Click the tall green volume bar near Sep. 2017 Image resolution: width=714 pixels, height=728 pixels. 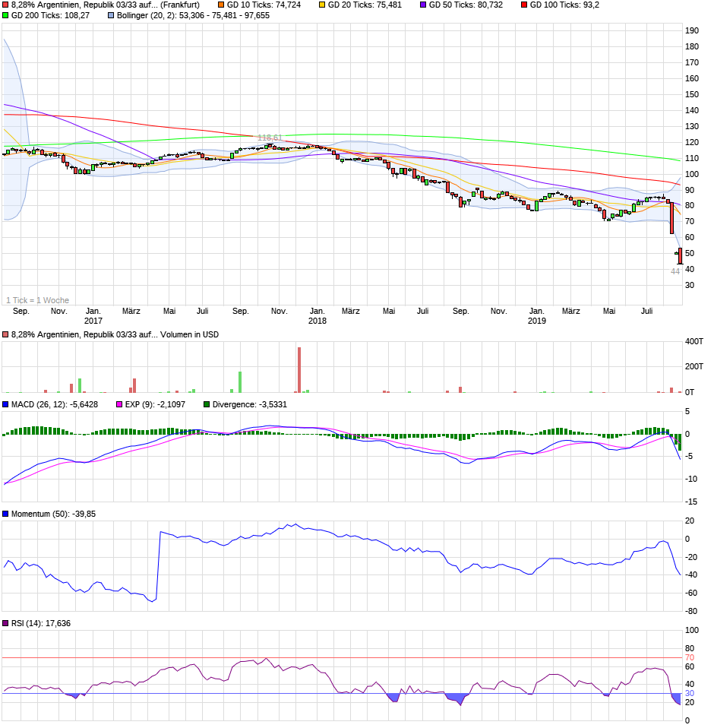240,382
